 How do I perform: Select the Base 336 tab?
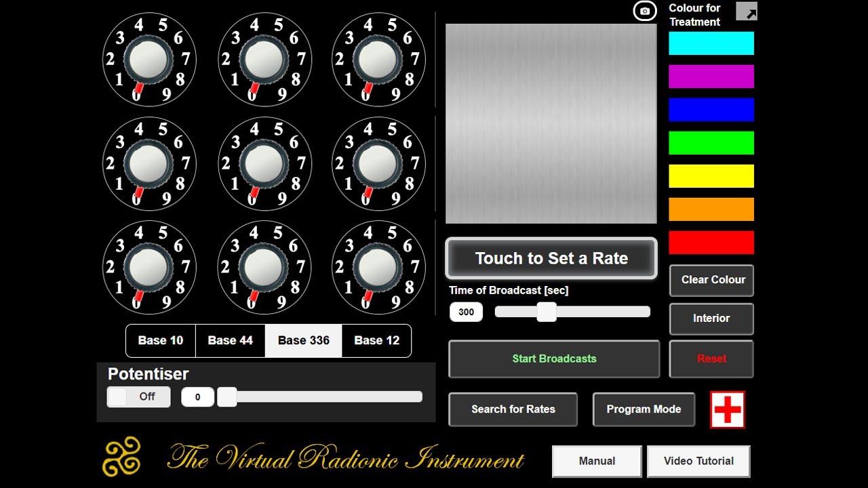304,340
